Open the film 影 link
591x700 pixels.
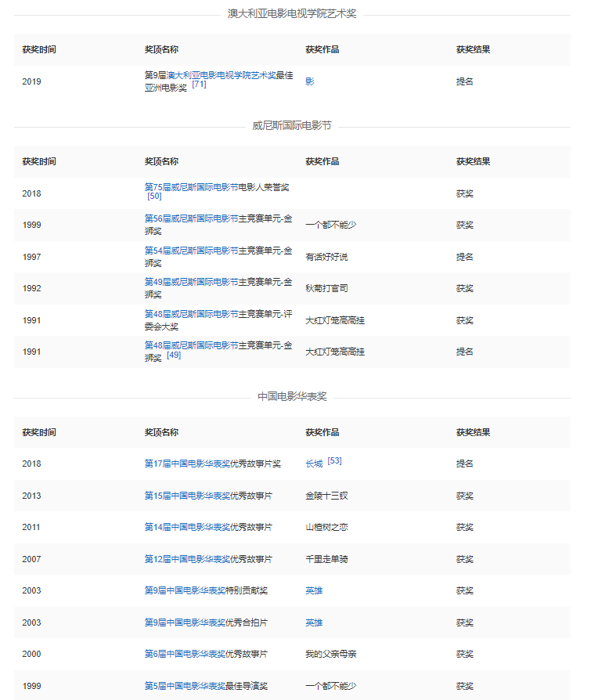pos(309,81)
